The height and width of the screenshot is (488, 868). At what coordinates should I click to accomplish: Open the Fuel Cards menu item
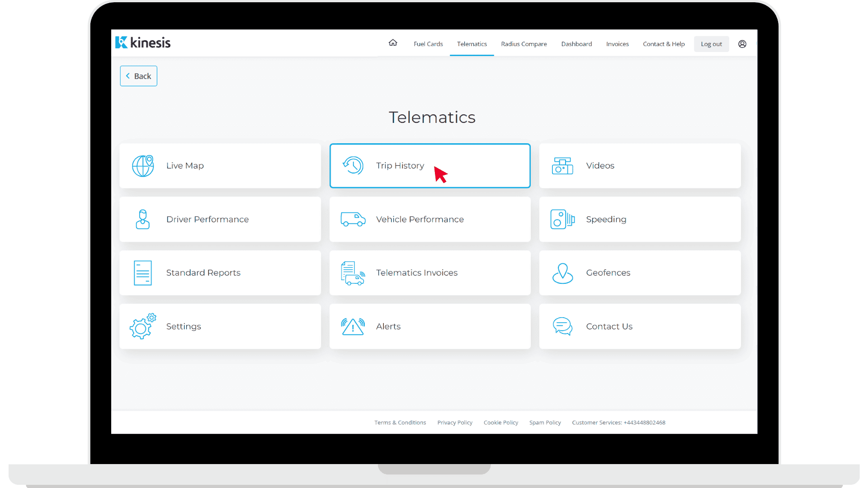pos(428,44)
